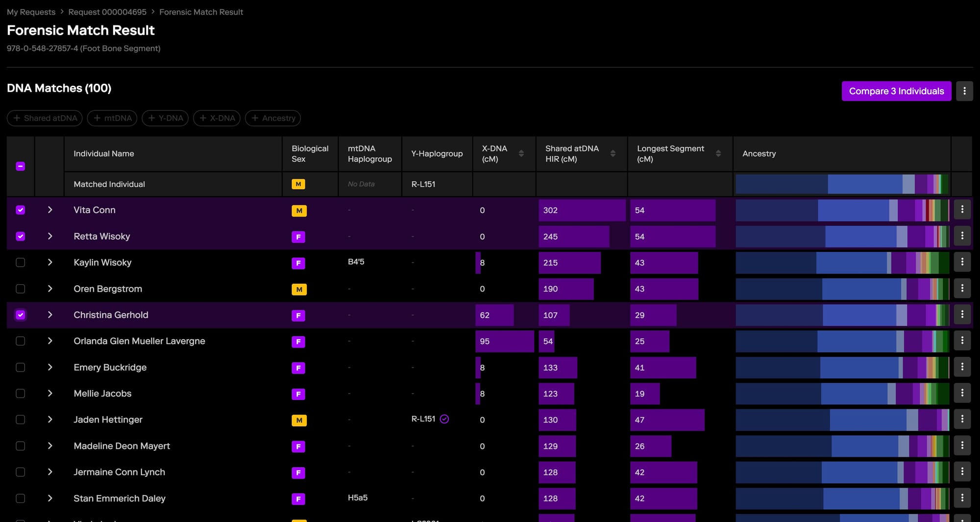Image resolution: width=980 pixels, height=522 pixels.
Task: Toggle the select-all header checkbox
Action: [x=21, y=167]
